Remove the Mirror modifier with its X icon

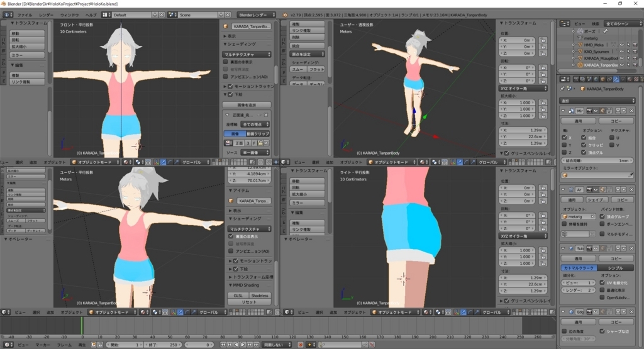[x=631, y=111]
